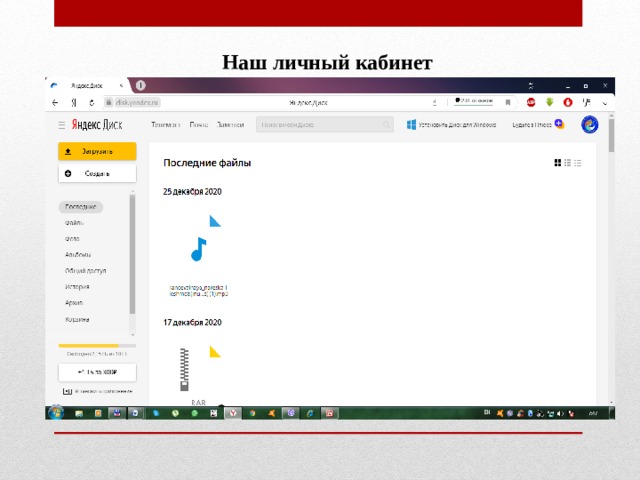Click the install application link at sidebar bottom

(98, 391)
